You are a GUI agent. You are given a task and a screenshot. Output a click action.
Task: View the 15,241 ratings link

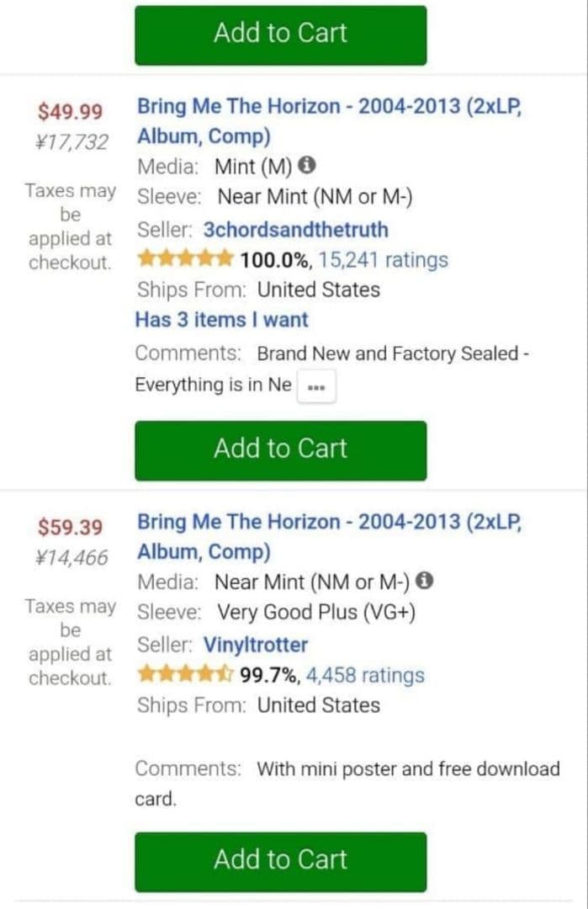[x=384, y=260]
